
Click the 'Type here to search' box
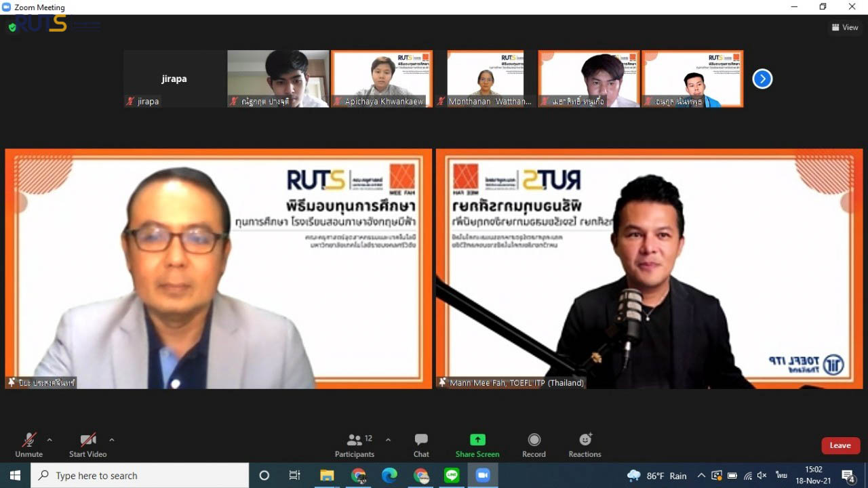(x=140, y=475)
